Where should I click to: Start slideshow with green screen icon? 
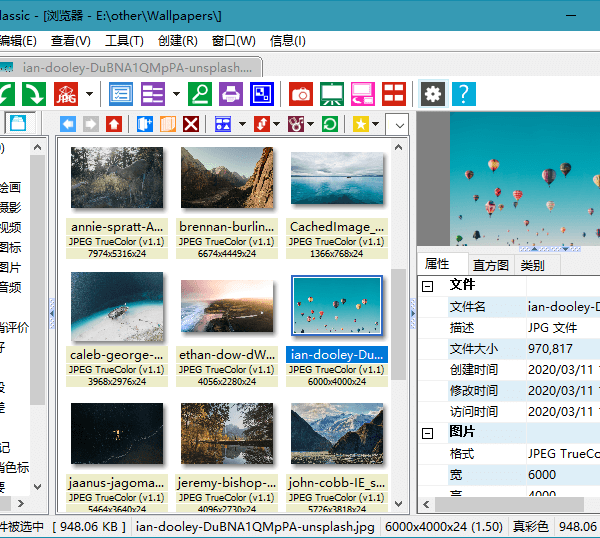click(332, 94)
